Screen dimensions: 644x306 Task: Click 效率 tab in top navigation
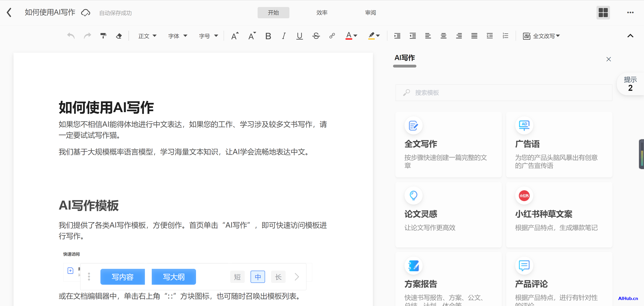click(322, 13)
